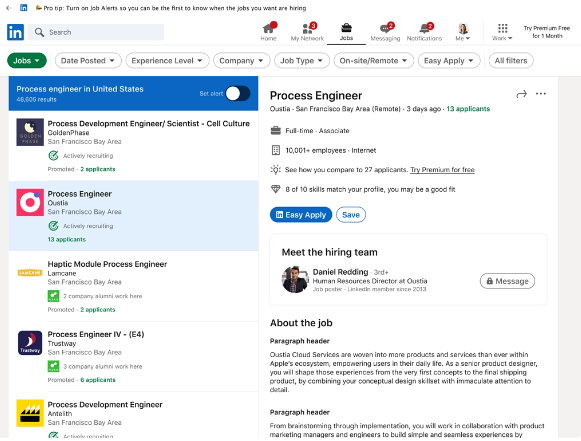Click Try Premium Free for 1 Month
The width and height of the screenshot is (581, 441).
[x=547, y=32]
